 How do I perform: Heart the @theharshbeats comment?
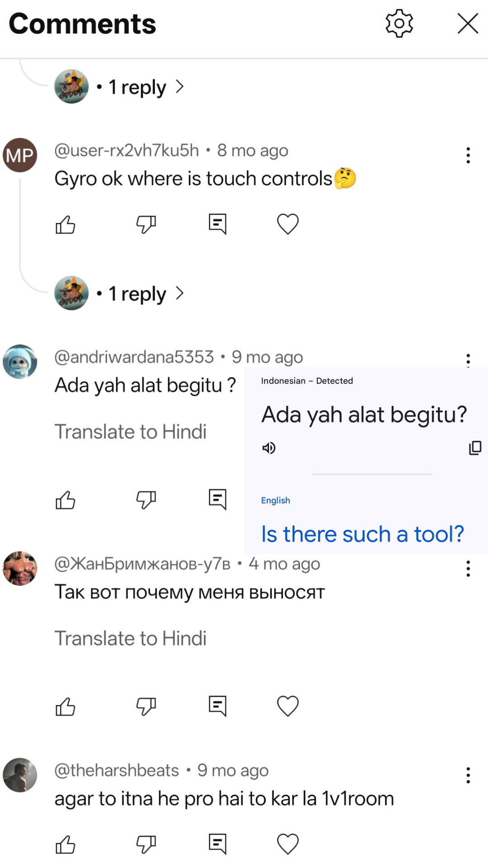pyautogui.click(x=288, y=844)
